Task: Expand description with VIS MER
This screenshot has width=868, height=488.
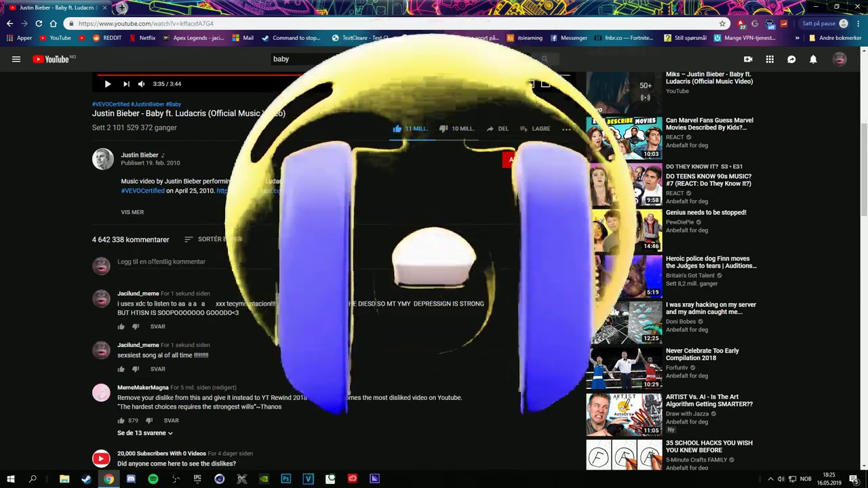Action: point(132,212)
